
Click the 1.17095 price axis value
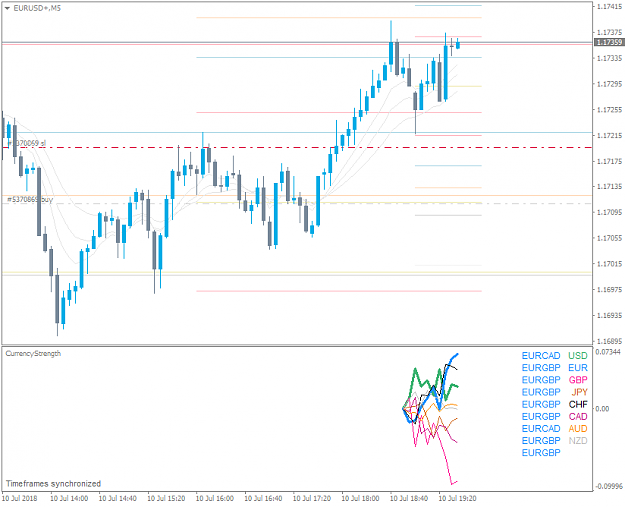[609, 212]
